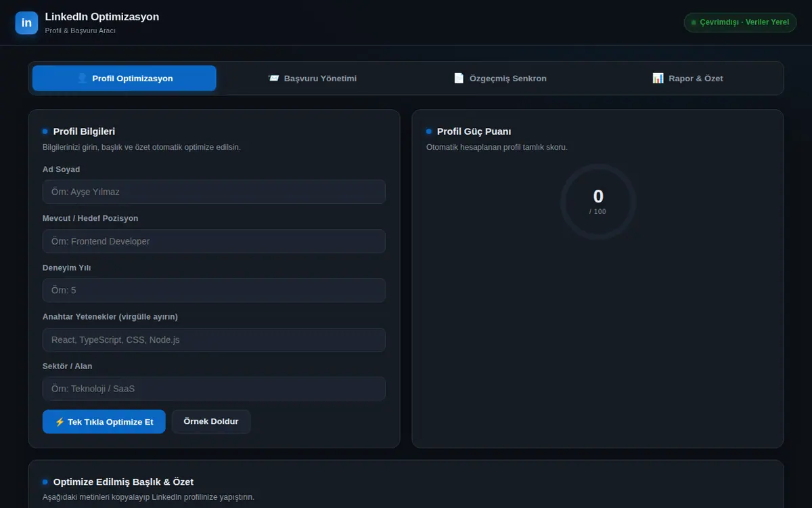Viewport: 812px width, 508px height.
Task: Focus the Sektör / Alan input field
Action: (214, 389)
